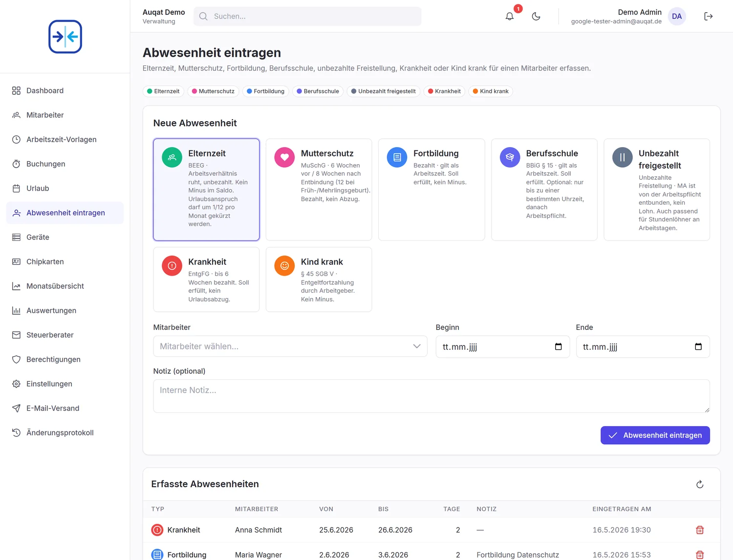Select the Berufsschule absence card
The image size is (733, 560).
[544, 190]
